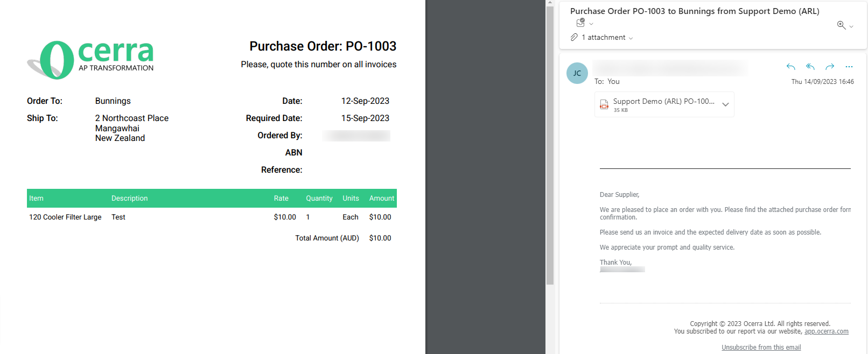Click the Ocerra logo in the purchase order
Image resolution: width=868 pixels, height=354 pixels.
coord(90,60)
